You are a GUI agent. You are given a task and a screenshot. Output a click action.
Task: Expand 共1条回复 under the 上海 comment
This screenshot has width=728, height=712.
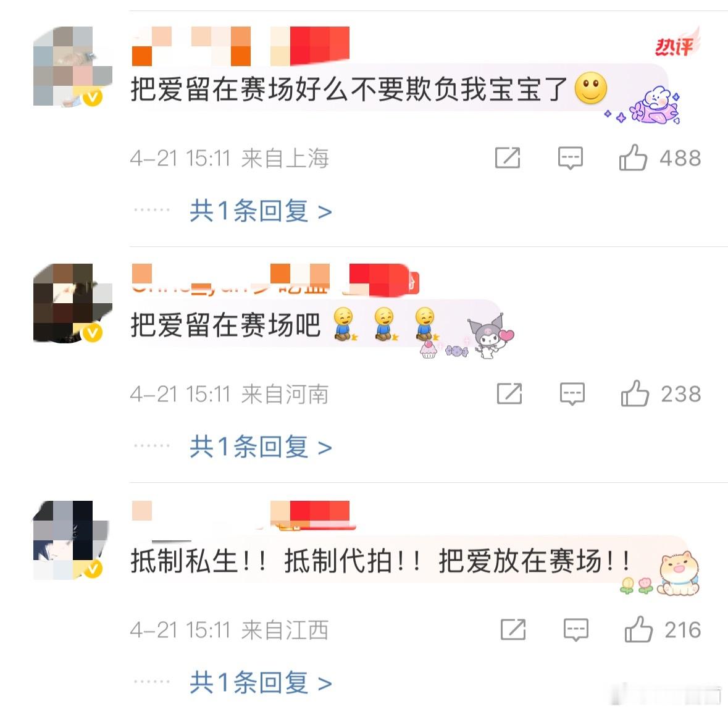(x=261, y=211)
